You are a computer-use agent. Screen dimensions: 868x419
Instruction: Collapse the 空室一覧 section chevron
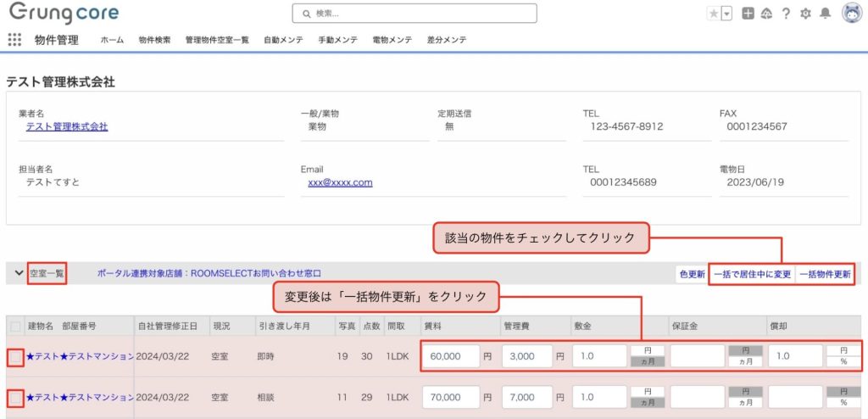pos(19,273)
